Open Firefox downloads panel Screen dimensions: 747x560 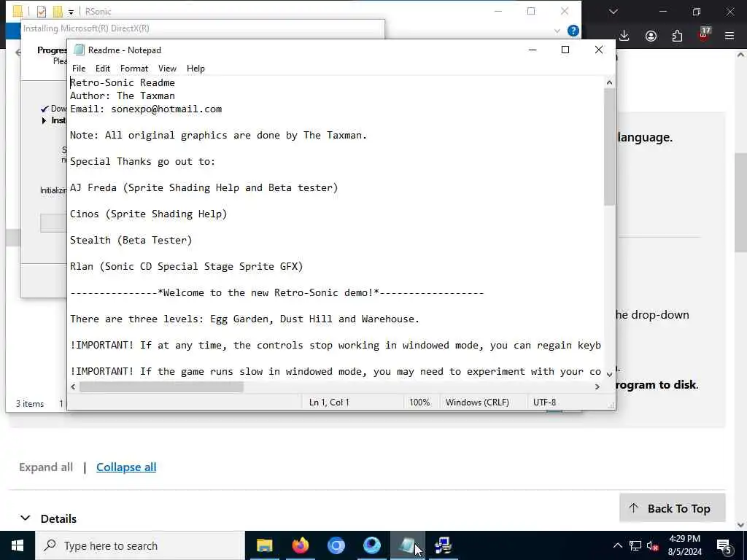624,36
